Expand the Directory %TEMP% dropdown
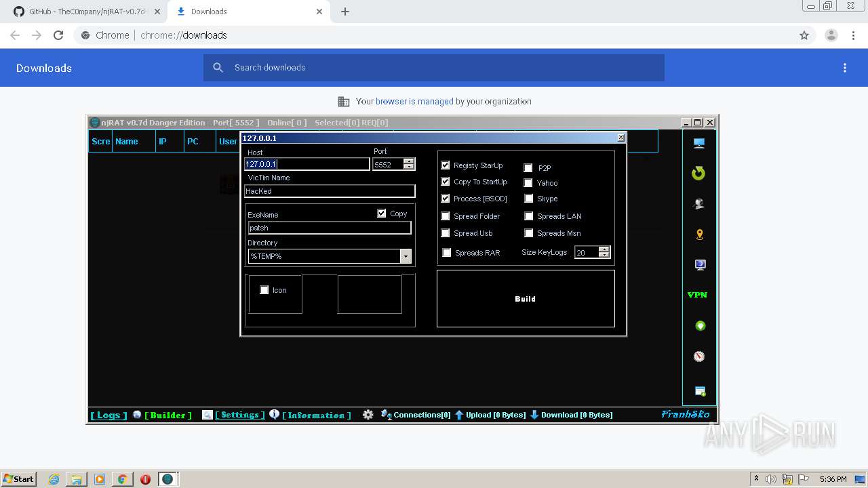868x488 pixels. [x=406, y=256]
